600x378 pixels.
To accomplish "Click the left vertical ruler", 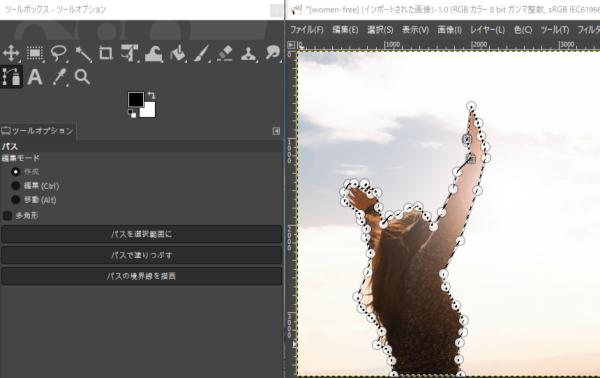I will (291, 213).
